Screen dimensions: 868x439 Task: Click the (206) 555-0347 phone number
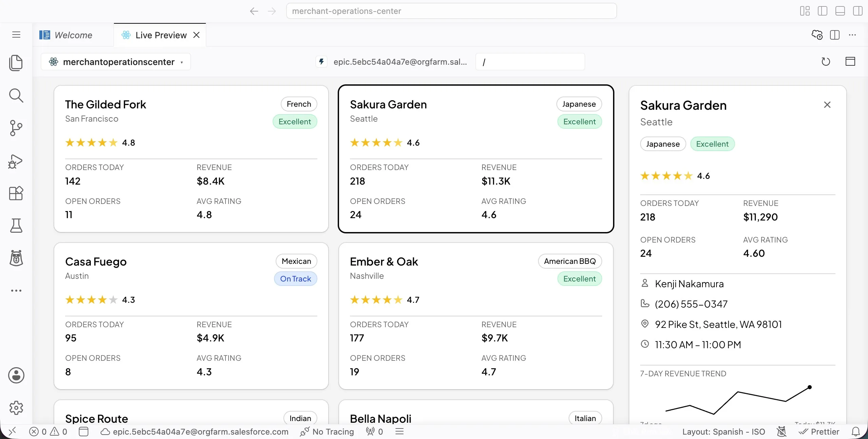691,304
